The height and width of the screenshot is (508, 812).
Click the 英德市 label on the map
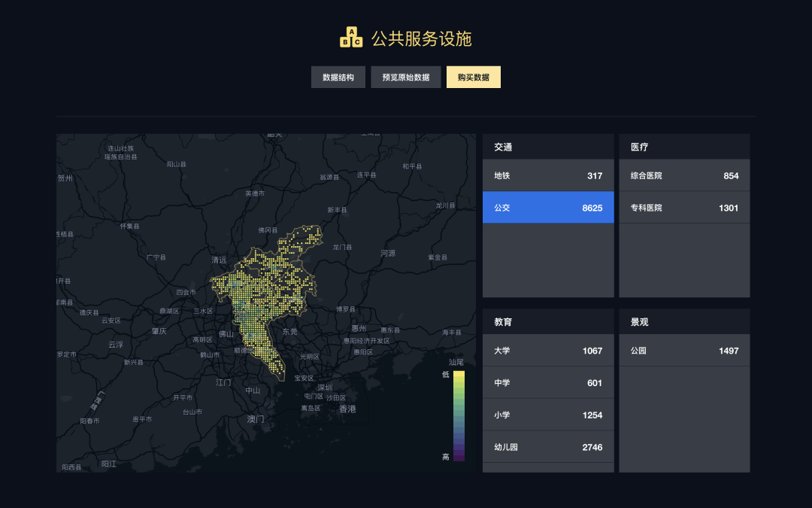click(255, 193)
